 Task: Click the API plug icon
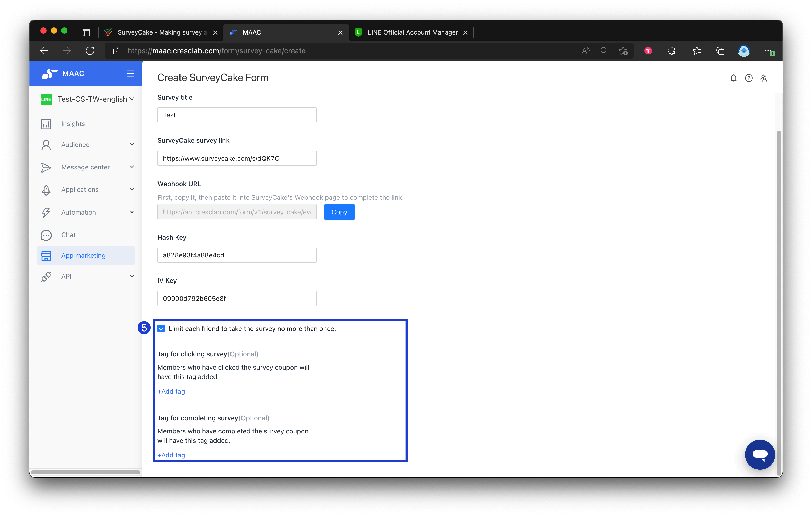pyautogui.click(x=46, y=276)
